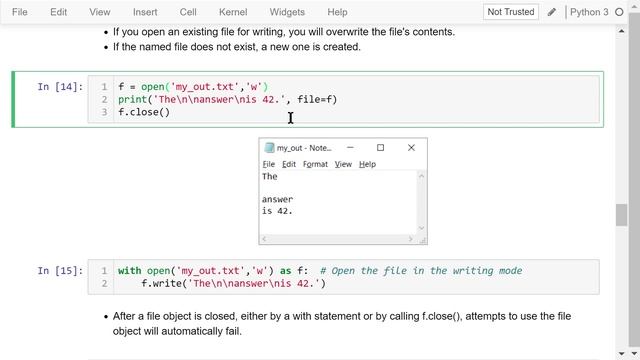Open Notepad's Edit menu

click(x=289, y=164)
